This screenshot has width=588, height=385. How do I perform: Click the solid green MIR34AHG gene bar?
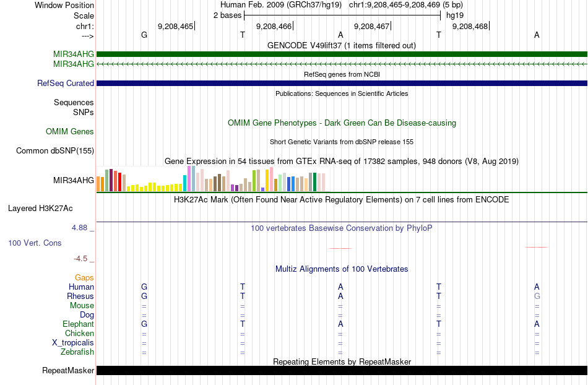pyautogui.click(x=342, y=54)
